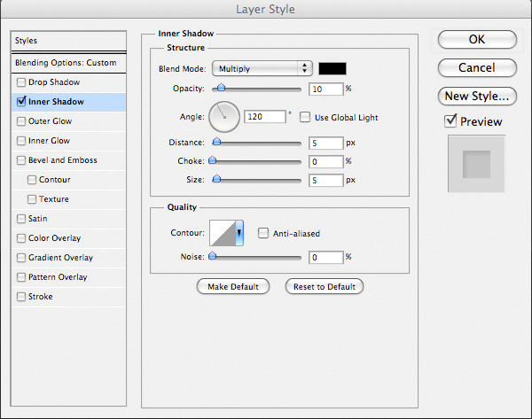Open the Blend Mode Multiply dropdown
This screenshot has height=419, width=532.
coord(262,69)
